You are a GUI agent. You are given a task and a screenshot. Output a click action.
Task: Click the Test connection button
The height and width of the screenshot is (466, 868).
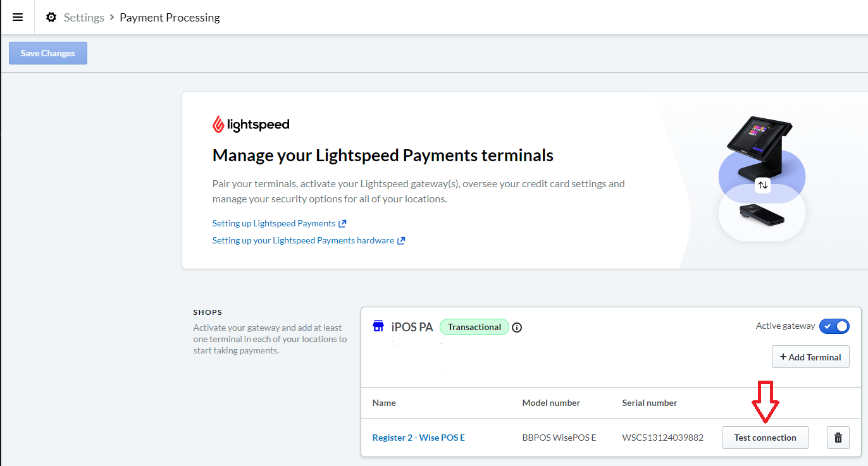[x=766, y=438]
